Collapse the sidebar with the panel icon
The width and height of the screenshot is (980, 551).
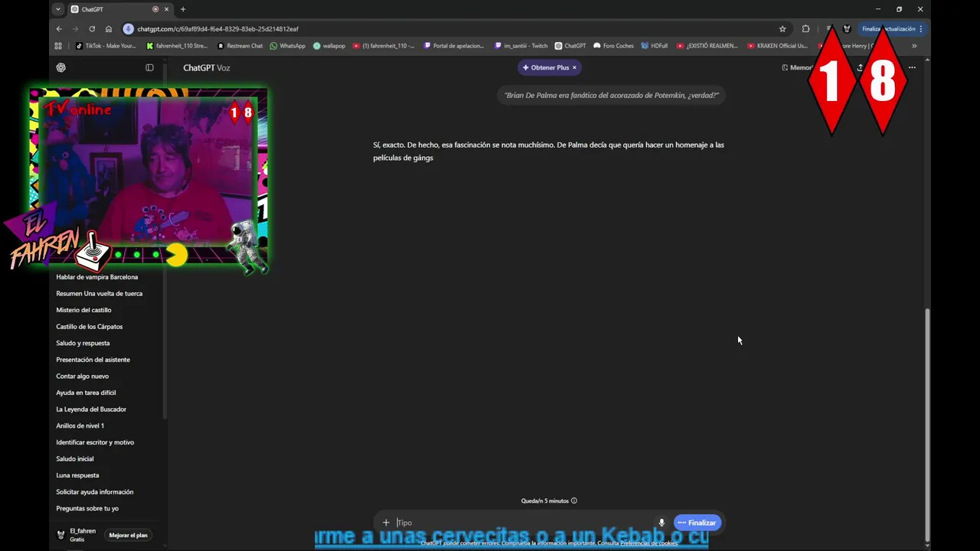click(x=149, y=67)
